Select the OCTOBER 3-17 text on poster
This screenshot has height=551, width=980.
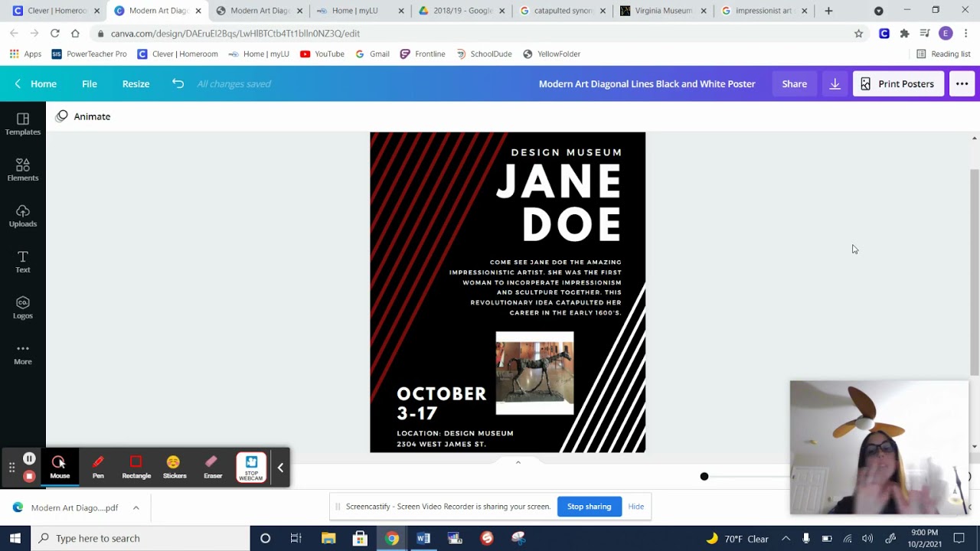coord(441,403)
